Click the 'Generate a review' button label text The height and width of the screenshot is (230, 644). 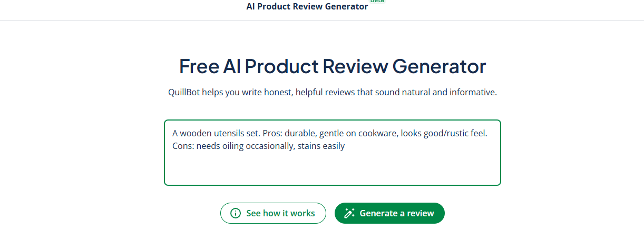point(397,213)
